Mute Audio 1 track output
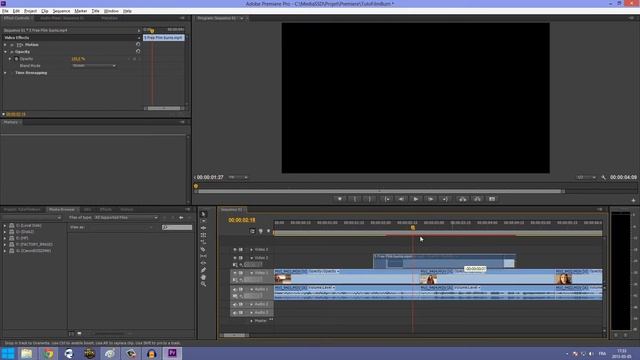Screen dimensions: 640x360 235,289
